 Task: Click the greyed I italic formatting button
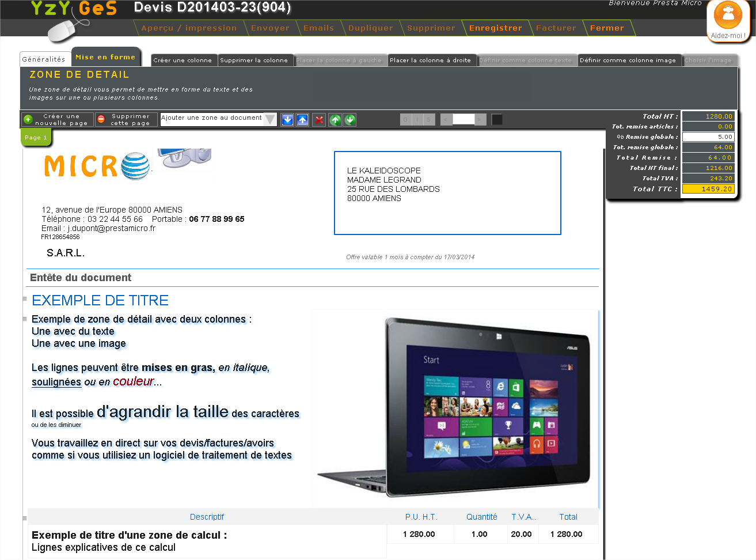(417, 119)
